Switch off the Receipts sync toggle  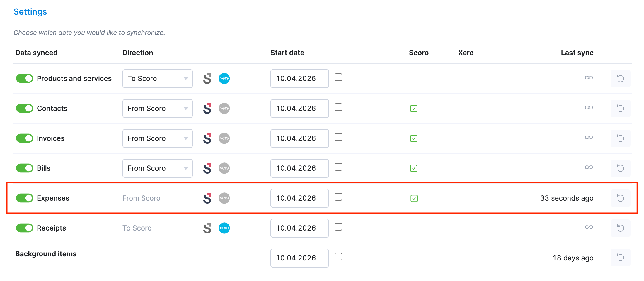coord(25,228)
